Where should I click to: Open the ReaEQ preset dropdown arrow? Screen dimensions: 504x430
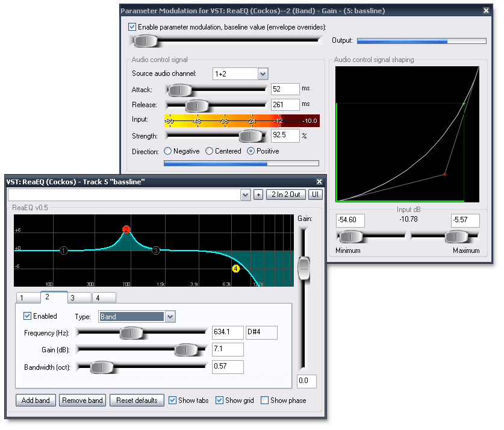(x=245, y=195)
